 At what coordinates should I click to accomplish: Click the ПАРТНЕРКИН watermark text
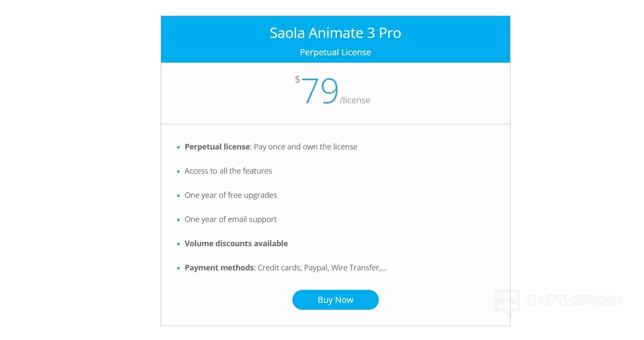coord(574,300)
